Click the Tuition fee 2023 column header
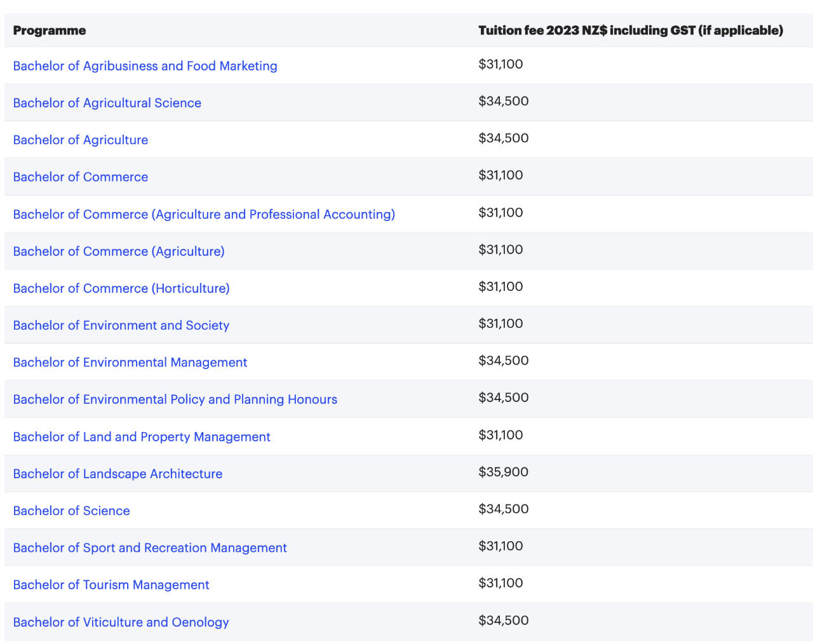The image size is (813, 644). point(631,30)
